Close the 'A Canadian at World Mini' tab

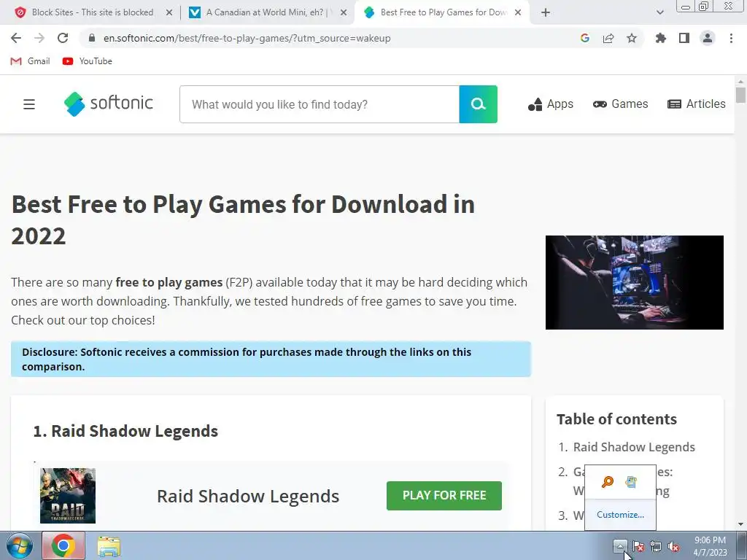(x=344, y=13)
